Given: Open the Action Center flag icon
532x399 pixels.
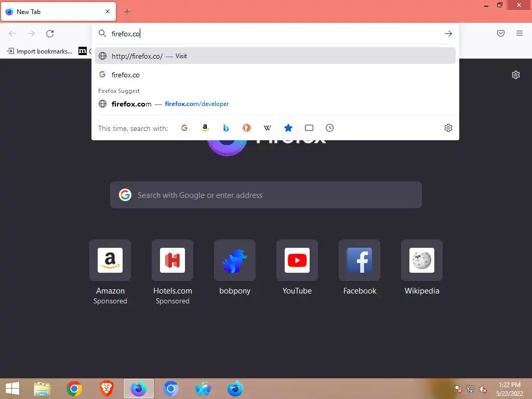Looking at the screenshot, I should [x=458, y=389].
